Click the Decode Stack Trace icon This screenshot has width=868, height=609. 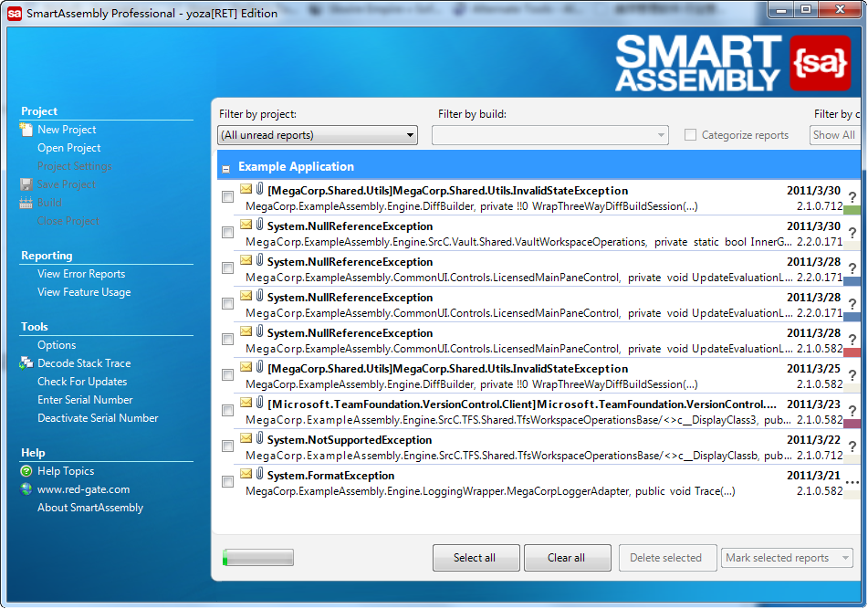[26, 363]
